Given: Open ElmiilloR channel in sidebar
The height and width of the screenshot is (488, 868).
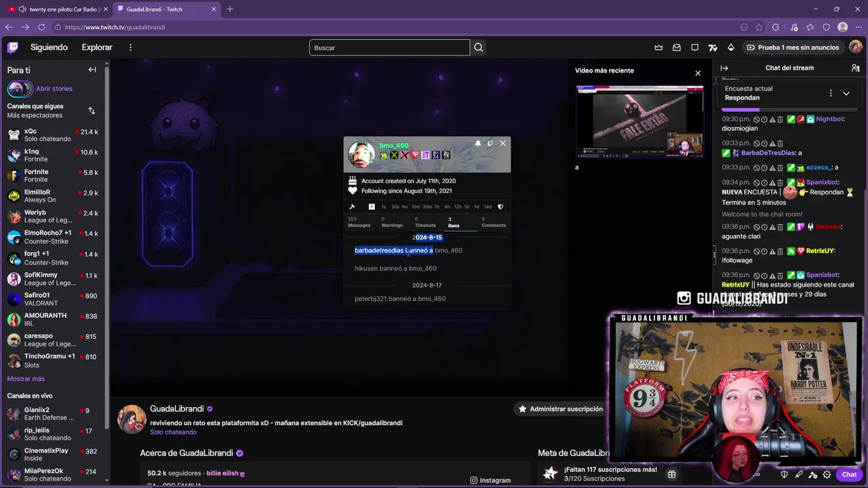Looking at the screenshot, I should tap(53, 196).
